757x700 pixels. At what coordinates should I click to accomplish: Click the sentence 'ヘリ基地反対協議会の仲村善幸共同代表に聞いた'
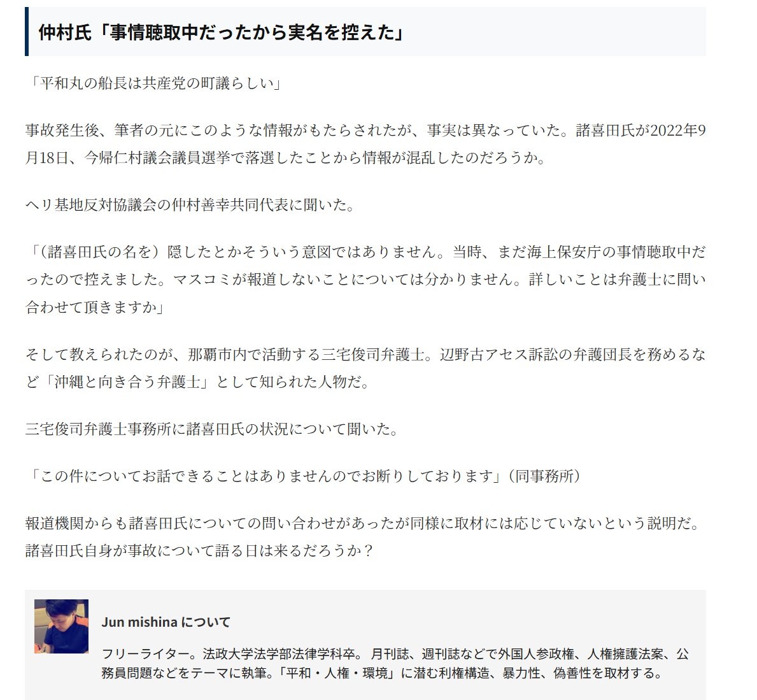tap(187, 205)
